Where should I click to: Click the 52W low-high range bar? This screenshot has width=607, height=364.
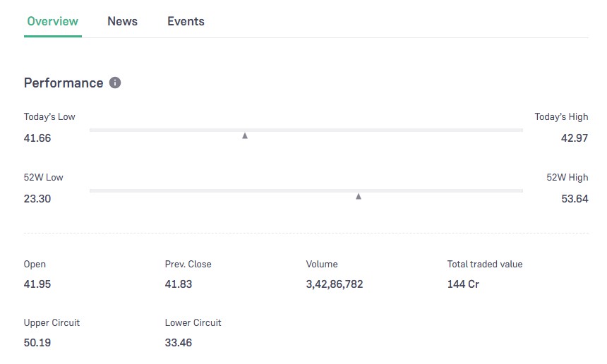coord(306,190)
